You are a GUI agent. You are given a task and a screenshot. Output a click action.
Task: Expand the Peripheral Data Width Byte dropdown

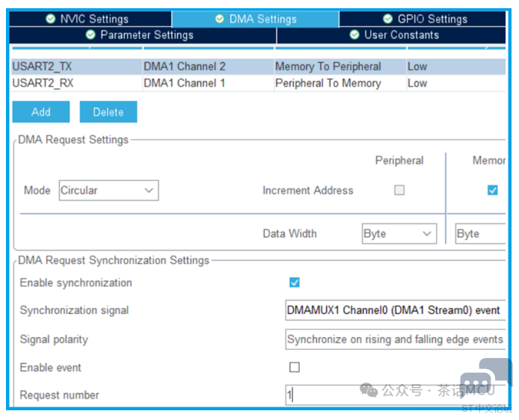click(x=399, y=234)
